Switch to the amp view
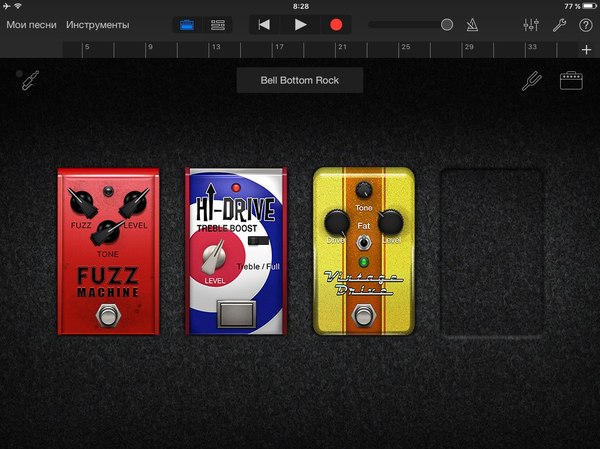The width and height of the screenshot is (600, 449). point(571,81)
